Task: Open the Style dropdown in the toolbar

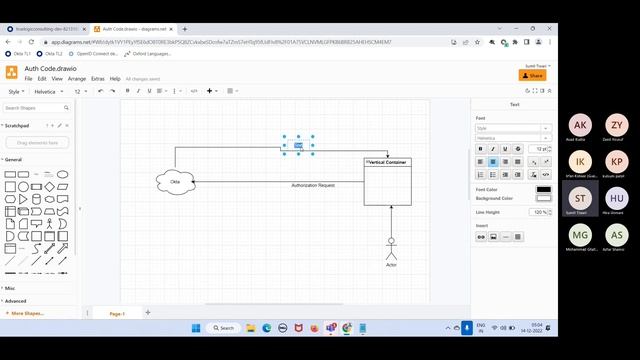Action: coord(16,91)
